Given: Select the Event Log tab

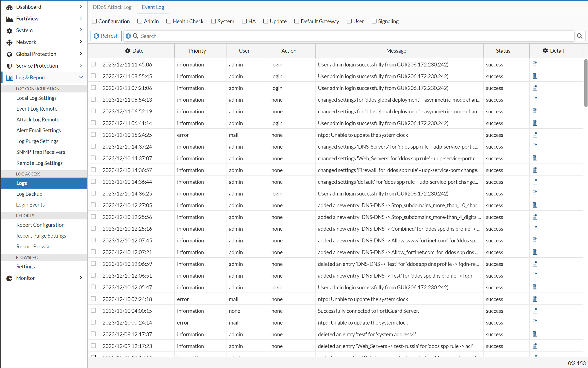Looking at the screenshot, I should click(x=153, y=7).
